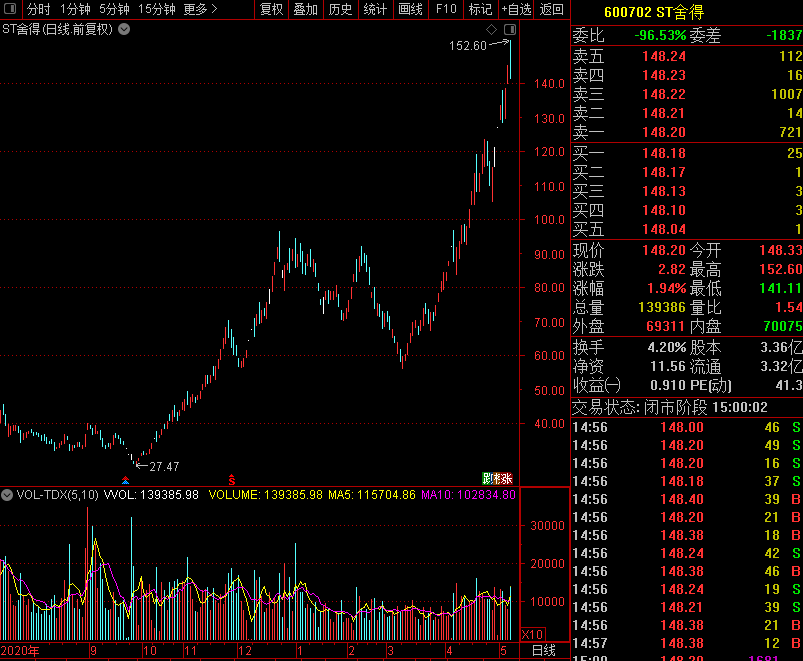Toggle 叠加 overlay comparison
Screen dimensions: 803x661
coord(305,9)
